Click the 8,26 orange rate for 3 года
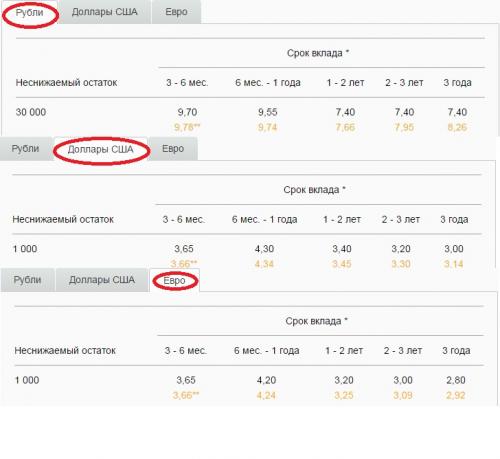Screen dimensions: 500x459 (x=457, y=127)
